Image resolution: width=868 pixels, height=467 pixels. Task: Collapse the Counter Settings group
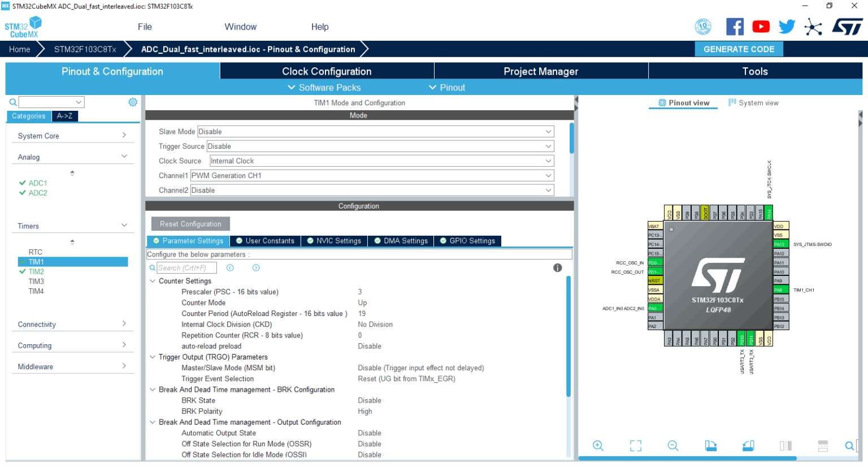point(153,281)
